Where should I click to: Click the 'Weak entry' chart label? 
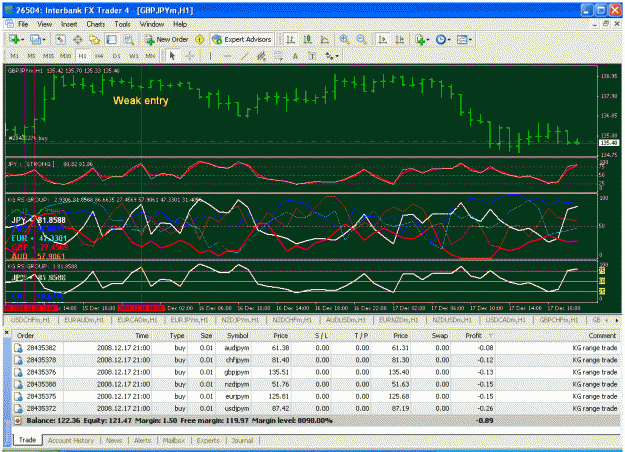[x=141, y=100]
